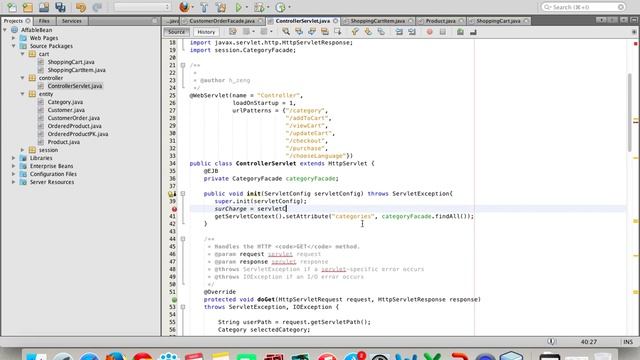The width and height of the screenshot is (640, 360).
Task: Start Macro Recording red dot icon
Action: [429, 32]
